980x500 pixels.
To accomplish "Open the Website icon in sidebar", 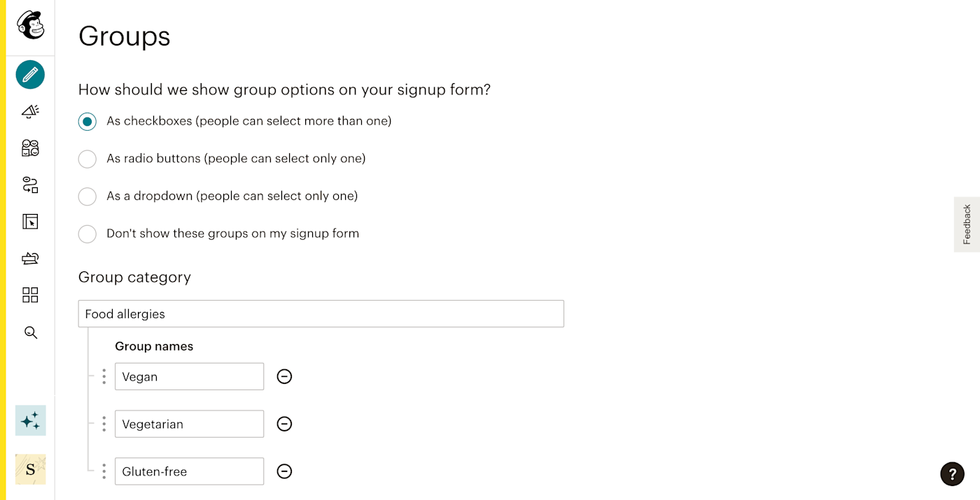I will 30,222.
